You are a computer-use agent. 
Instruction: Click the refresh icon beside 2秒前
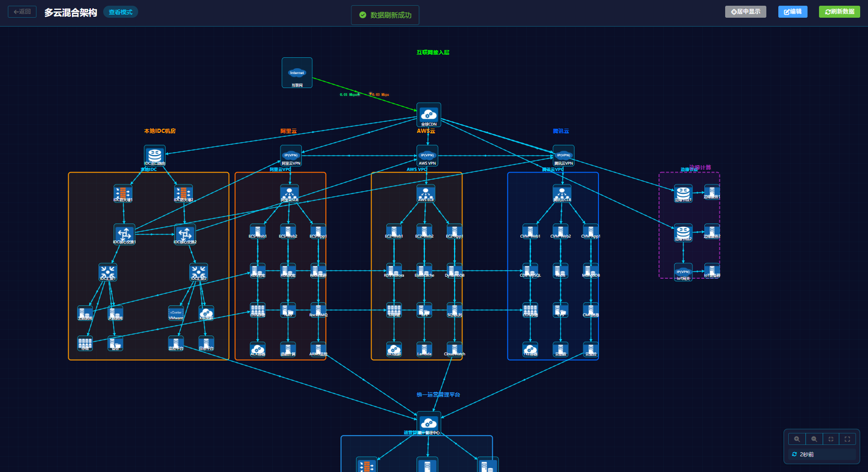point(794,454)
